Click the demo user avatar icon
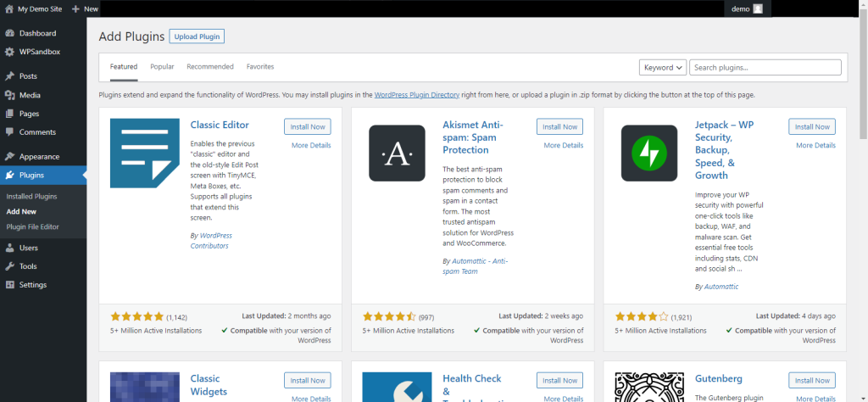This screenshot has width=868, height=402. pyautogui.click(x=758, y=8)
